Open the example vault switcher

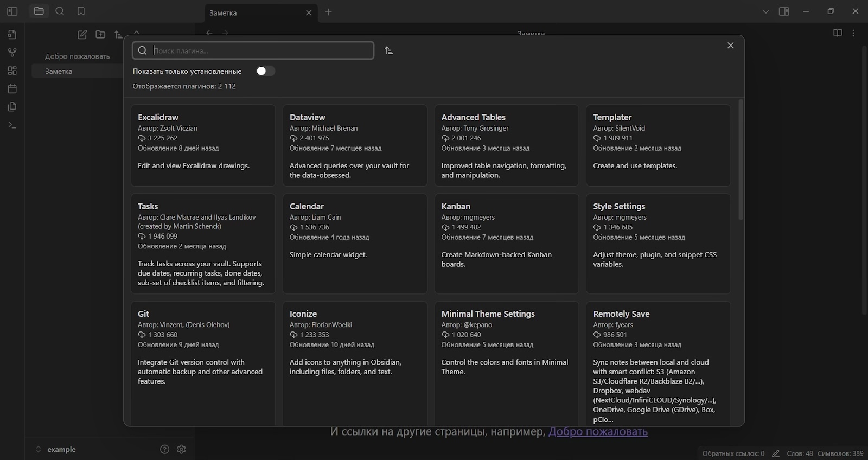coord(56,449)
